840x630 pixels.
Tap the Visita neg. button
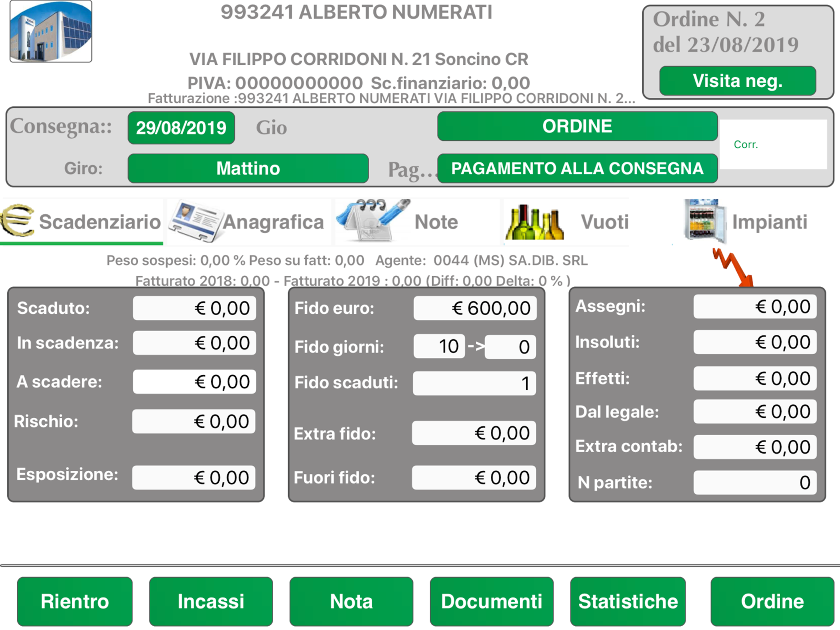738,81
